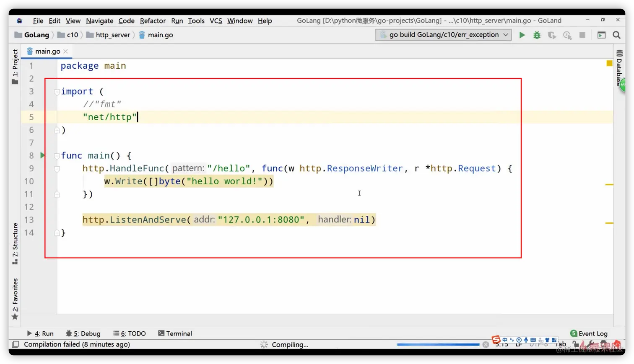Open the Window menu
The image size is (634, 364).
click(x=240, y=21)
